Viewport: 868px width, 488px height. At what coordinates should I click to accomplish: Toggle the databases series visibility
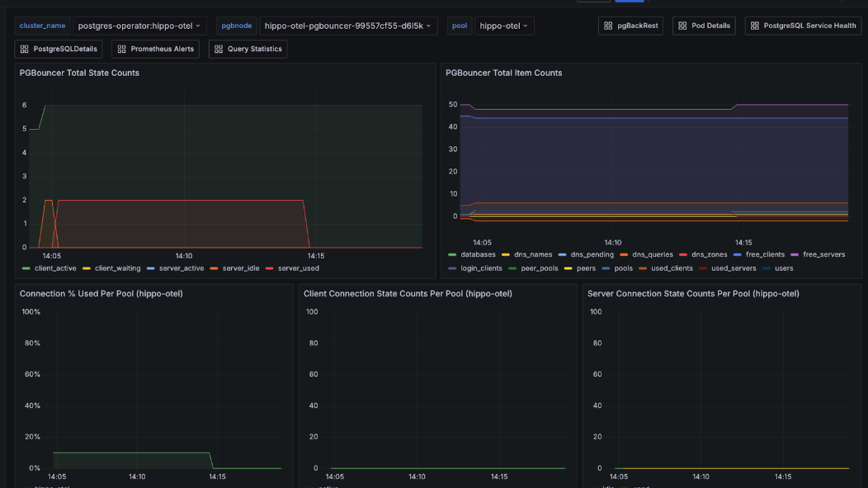click(x=479, y=254)
